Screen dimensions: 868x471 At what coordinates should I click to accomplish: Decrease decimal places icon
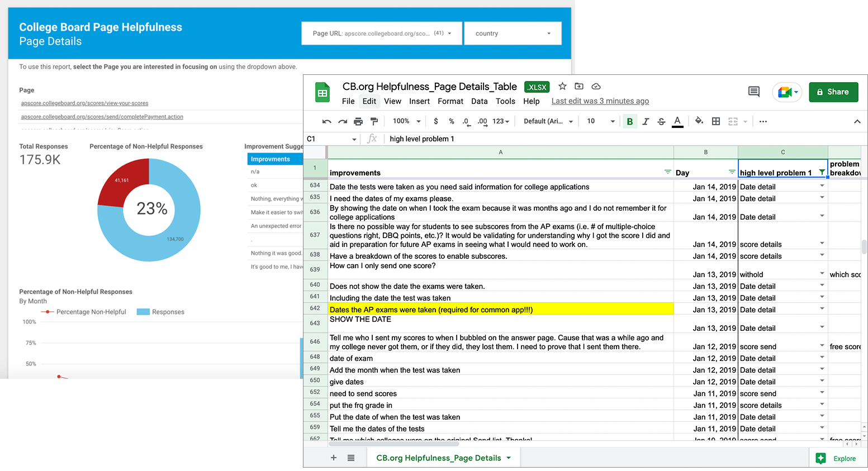466,121
